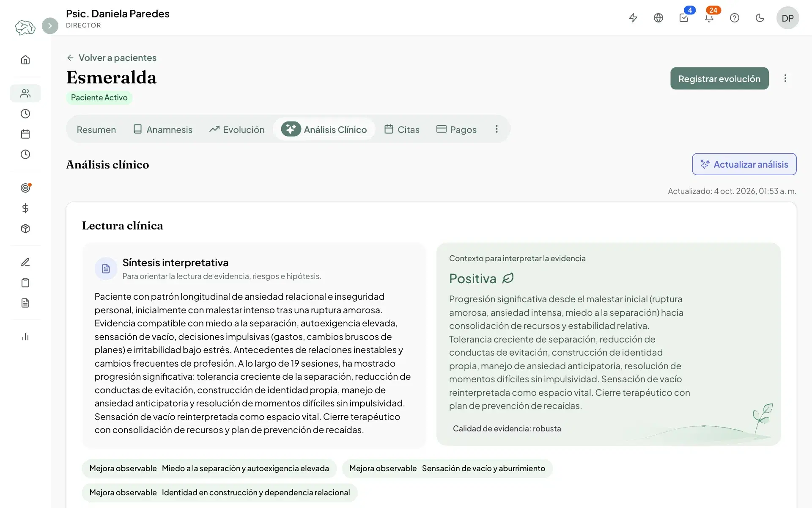Open first clock icon below patients
The height and width of the screenshot is (508, 812).
(25, 113)
